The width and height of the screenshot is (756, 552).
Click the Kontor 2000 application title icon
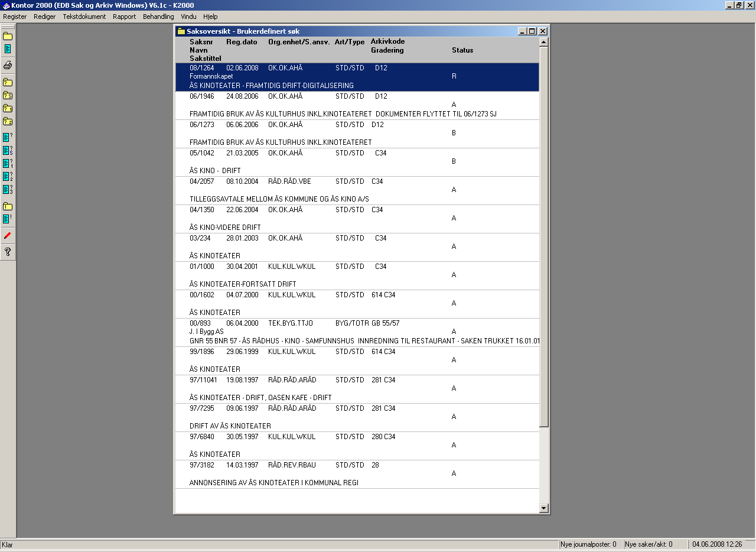5,5
